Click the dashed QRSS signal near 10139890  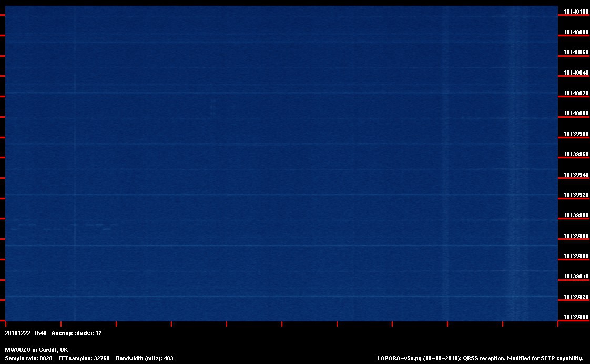tap(63, 227)
